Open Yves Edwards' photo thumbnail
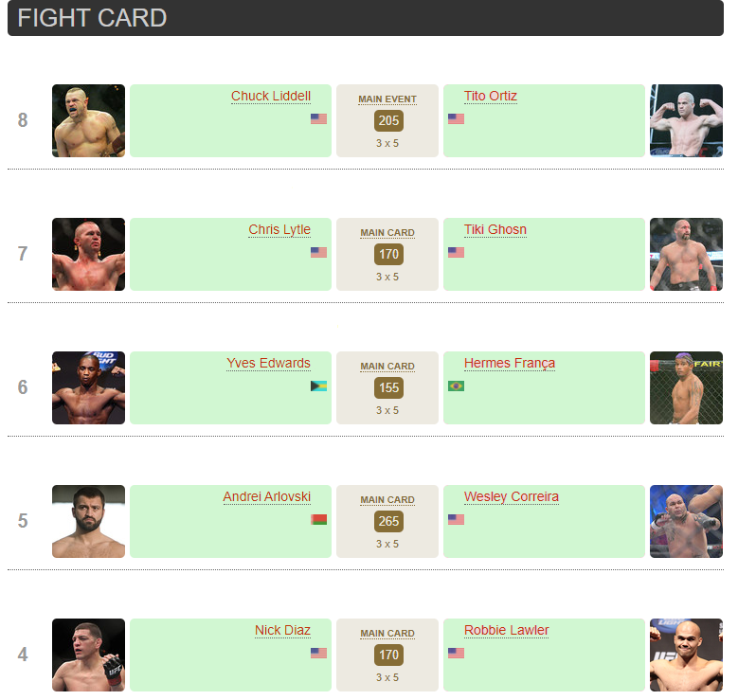Screen dimensions: 738x700 tap(88, 388)
